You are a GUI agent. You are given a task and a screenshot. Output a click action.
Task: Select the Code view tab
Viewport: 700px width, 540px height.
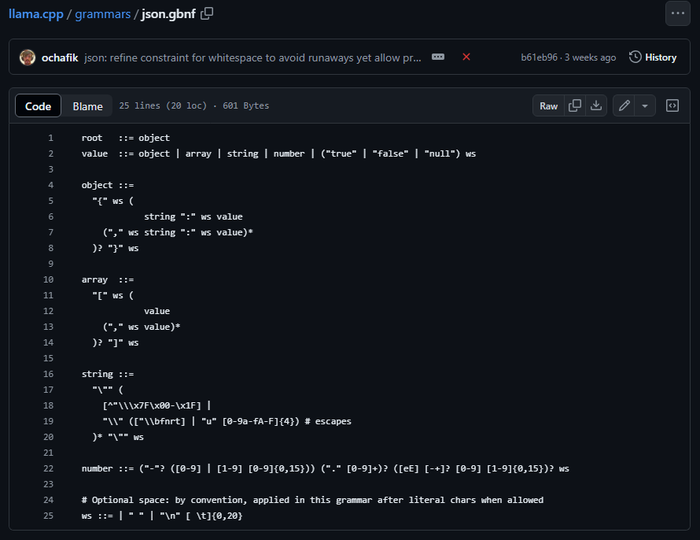(38, 106)
